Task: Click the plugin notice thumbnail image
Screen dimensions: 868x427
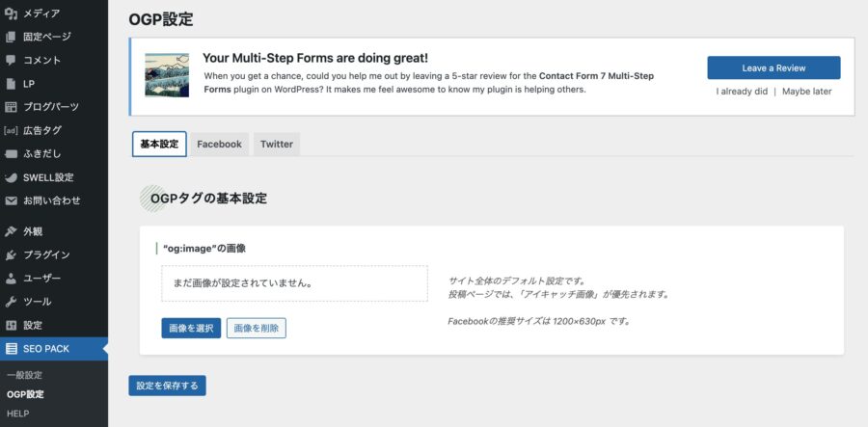Action: (x=167, y=75)
